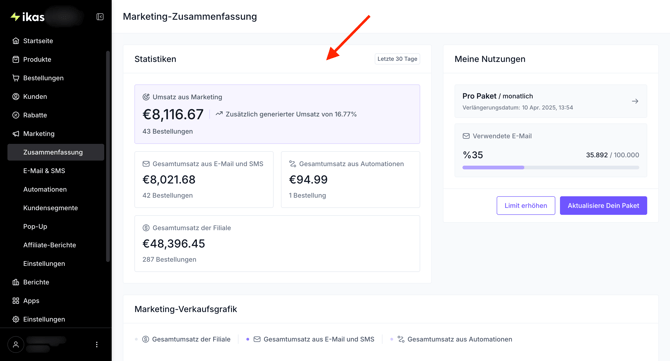Go to Bestellungen cart icon
This screenshot has height=361, width=670.
click(x=16, y=78)
